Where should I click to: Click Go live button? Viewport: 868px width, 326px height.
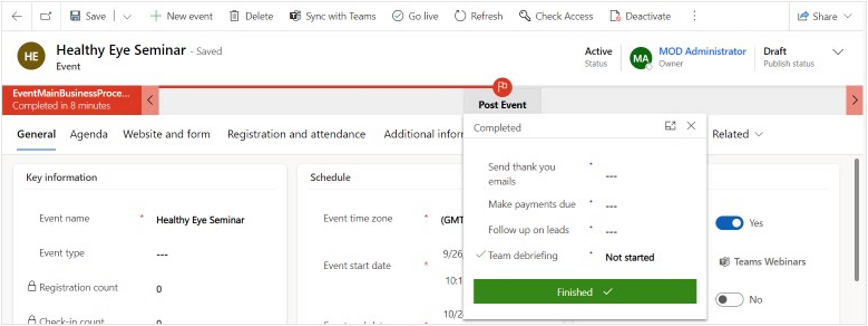click(x=415, y=16)
